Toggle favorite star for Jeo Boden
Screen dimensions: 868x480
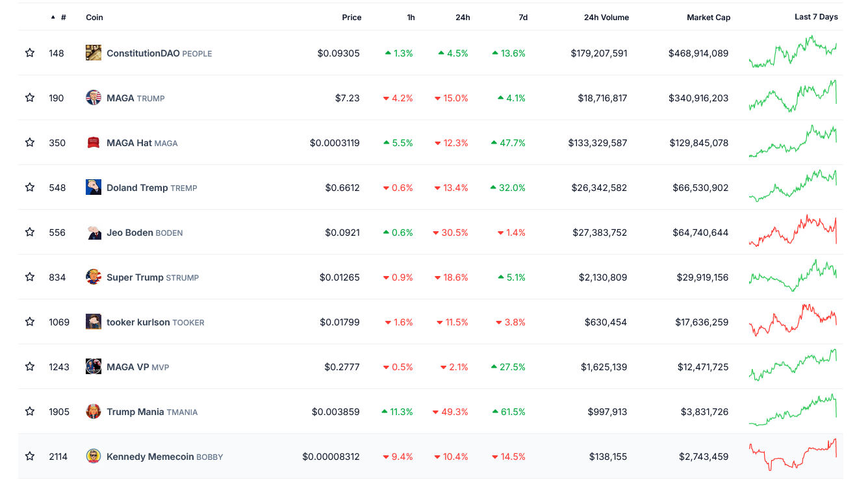30,233
